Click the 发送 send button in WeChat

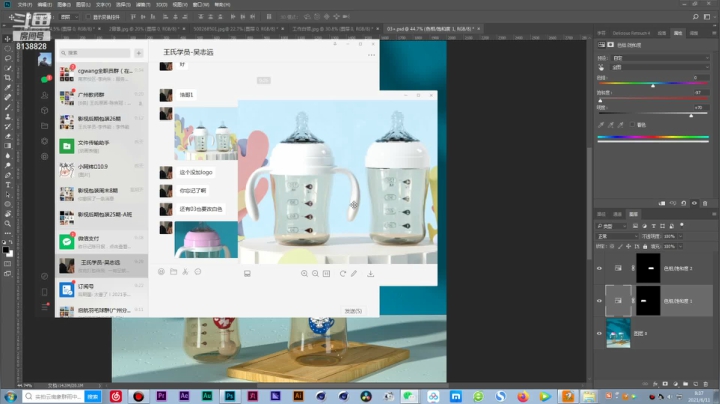[353, 311]
